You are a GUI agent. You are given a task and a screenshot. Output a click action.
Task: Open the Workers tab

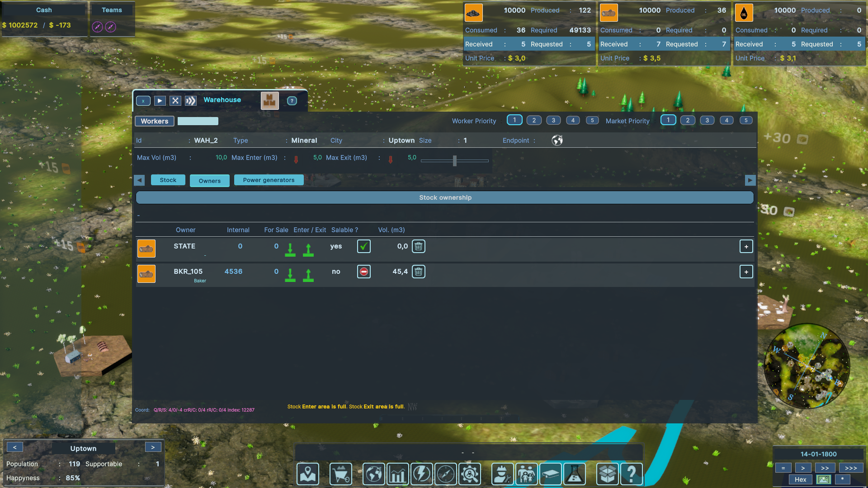[x=155, y=121]
